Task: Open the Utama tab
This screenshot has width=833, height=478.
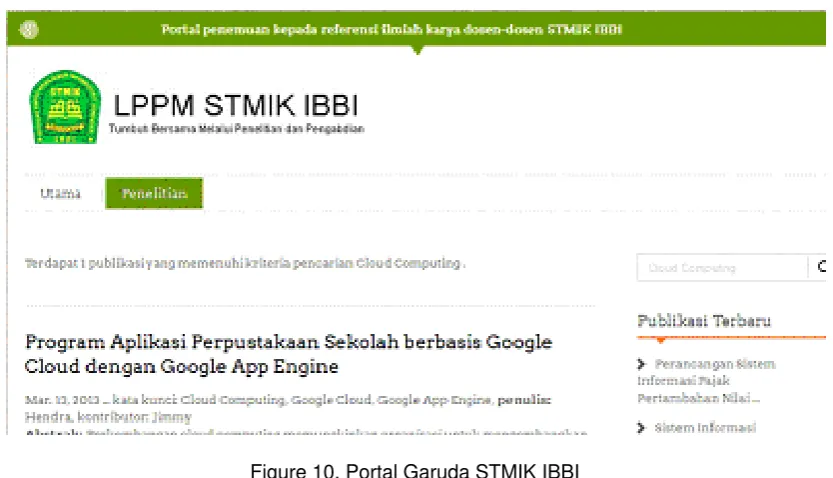Action: click(61, 193)
